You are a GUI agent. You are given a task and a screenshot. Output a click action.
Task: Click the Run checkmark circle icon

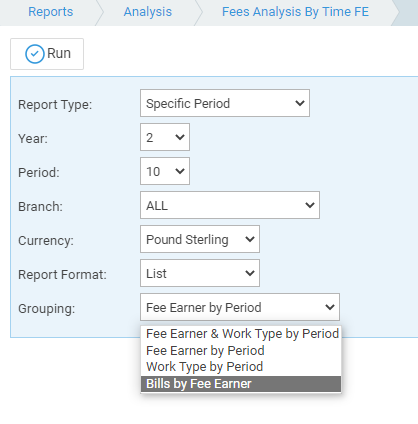pos(35,54)
